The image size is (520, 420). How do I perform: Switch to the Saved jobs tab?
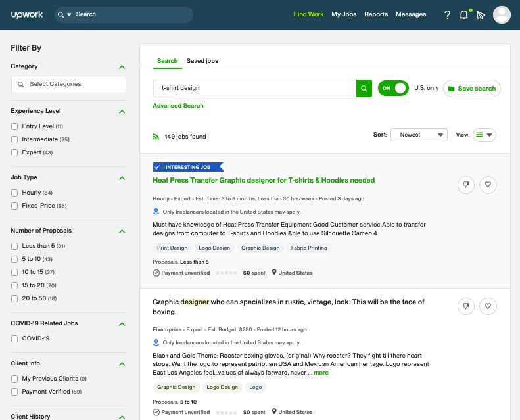[202, 61]
